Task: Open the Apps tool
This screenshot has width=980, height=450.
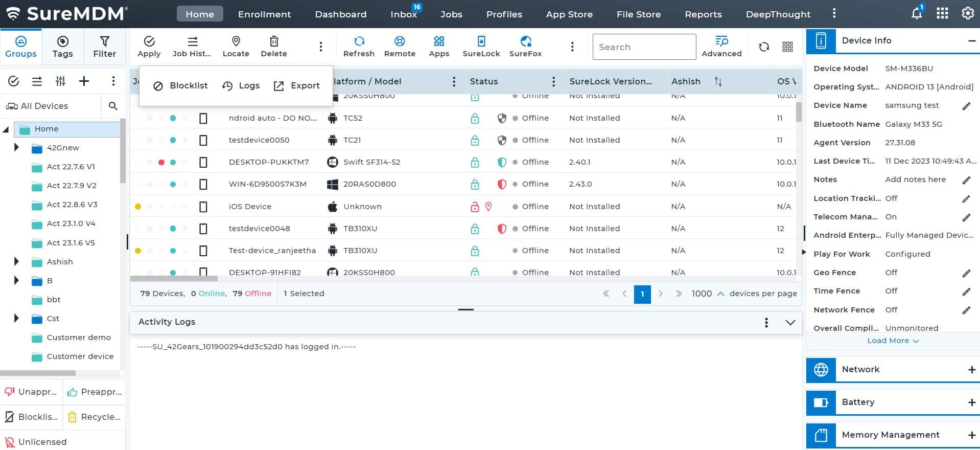Action: (x=439, y=47)
